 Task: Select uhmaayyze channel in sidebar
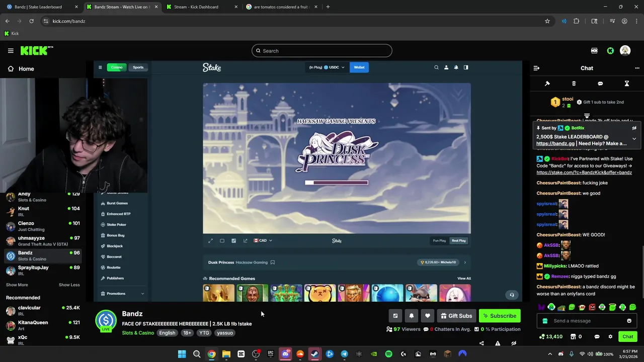point(43,241)
